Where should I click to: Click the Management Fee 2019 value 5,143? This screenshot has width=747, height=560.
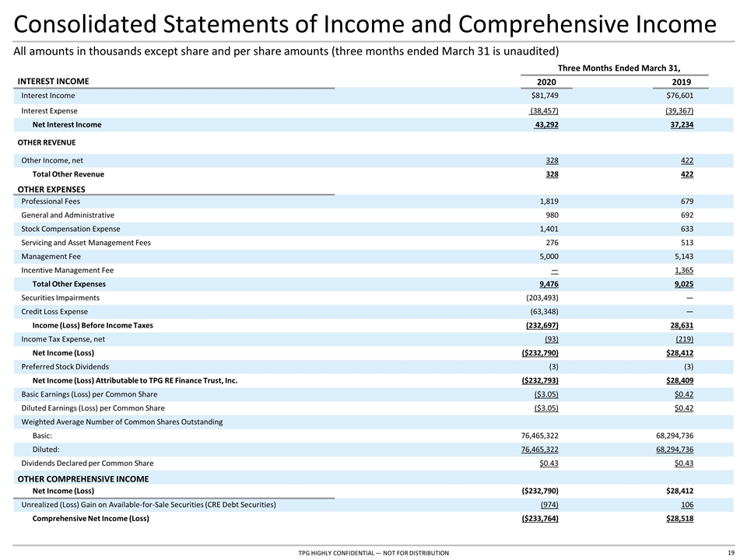(x=684, y=257)
